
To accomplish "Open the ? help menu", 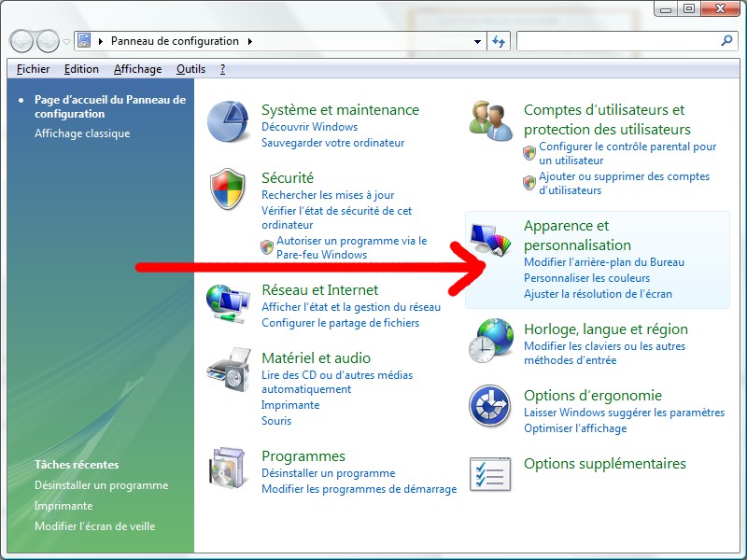I will 222,69.
